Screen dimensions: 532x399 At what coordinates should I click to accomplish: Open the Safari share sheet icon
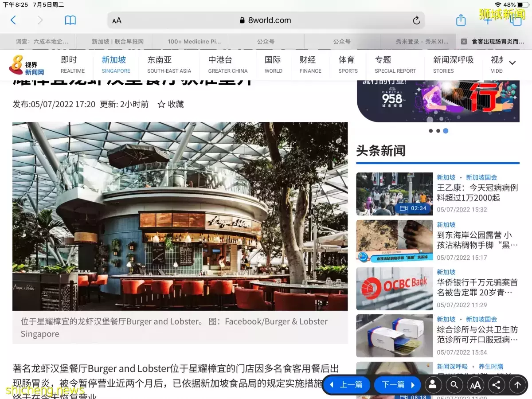pyautogui.click(x=461, y=20)
